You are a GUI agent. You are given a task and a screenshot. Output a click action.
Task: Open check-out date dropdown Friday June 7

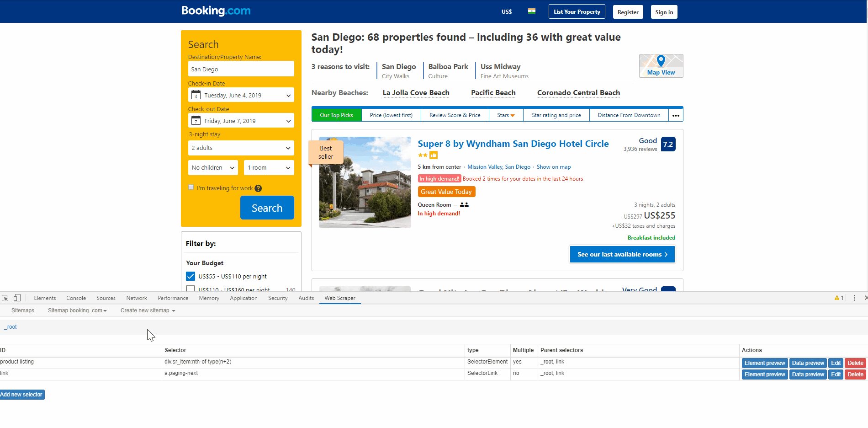click(241, 121)
